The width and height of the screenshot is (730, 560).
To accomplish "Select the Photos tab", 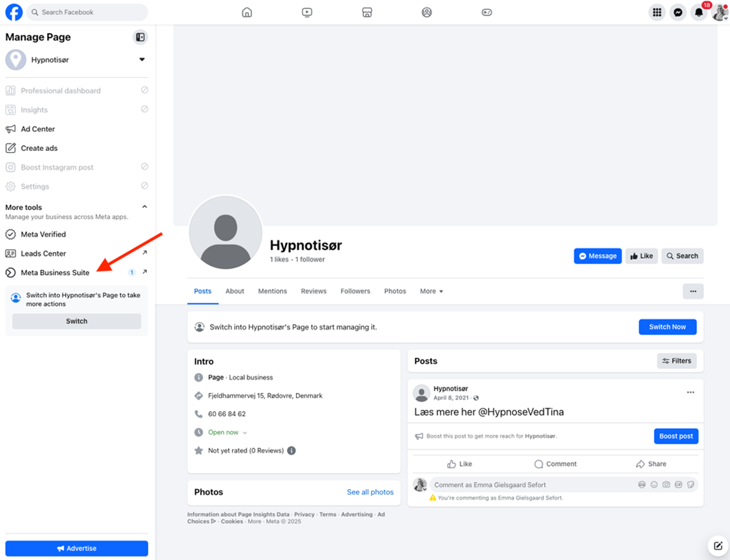I will pyautogui.click(x=394, y=291).
